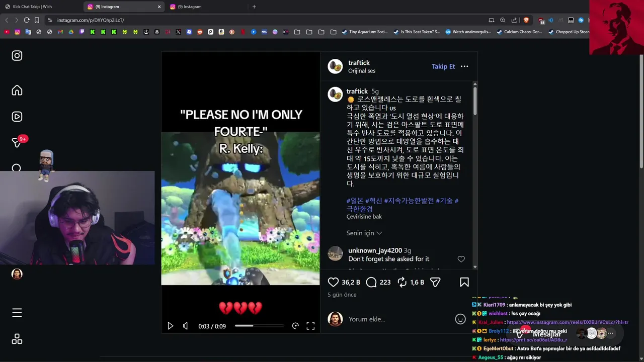Viewport: 644px width, 362px height.
Task: Switch to the second Instagram tab
Action: pyautogui.click(x=206, y=7)
